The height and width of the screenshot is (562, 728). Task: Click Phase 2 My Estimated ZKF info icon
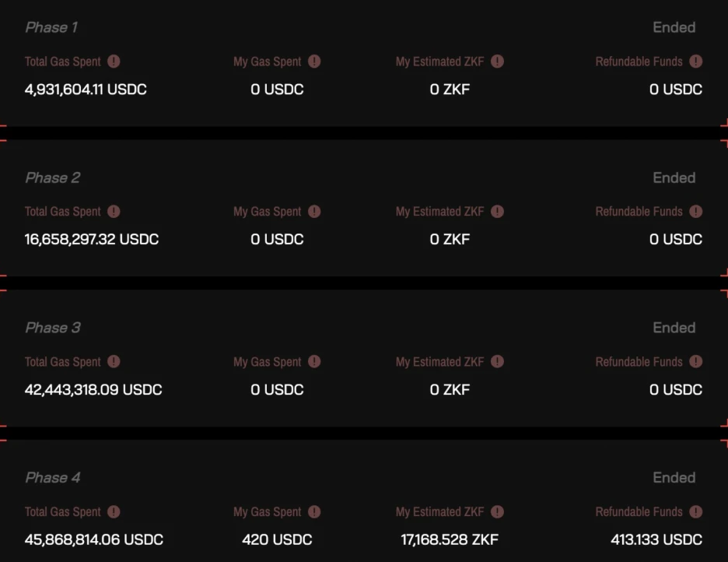[x=497, y=212]
